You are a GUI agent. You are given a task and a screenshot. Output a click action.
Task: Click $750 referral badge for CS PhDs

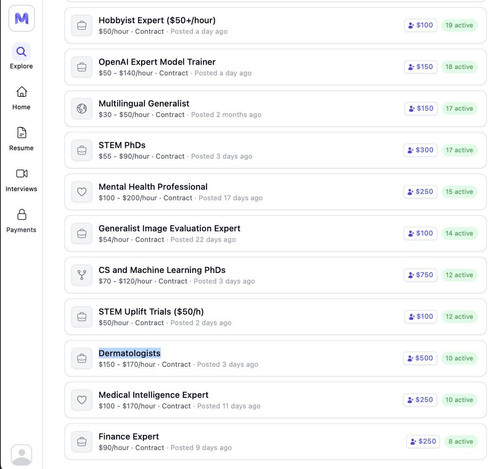point(421,275)
